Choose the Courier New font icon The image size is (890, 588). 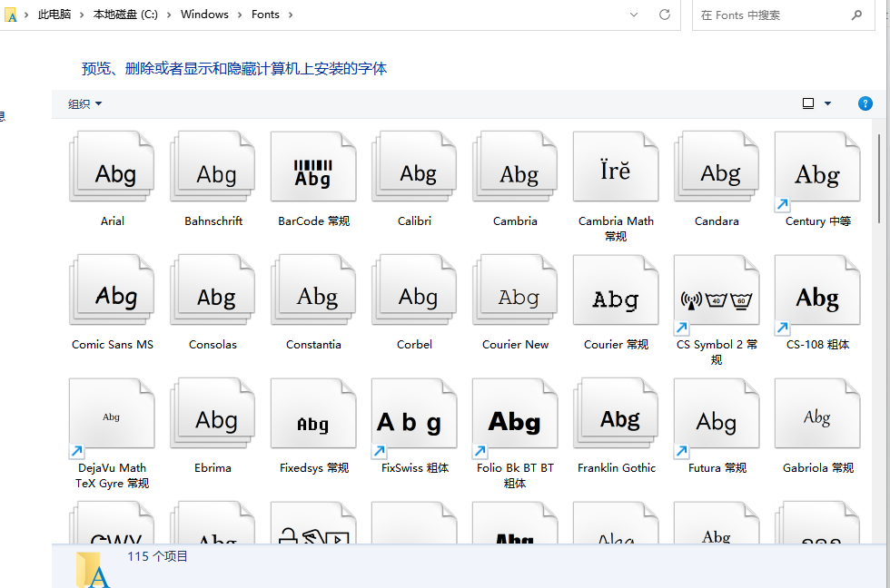(x=515, y=289)
